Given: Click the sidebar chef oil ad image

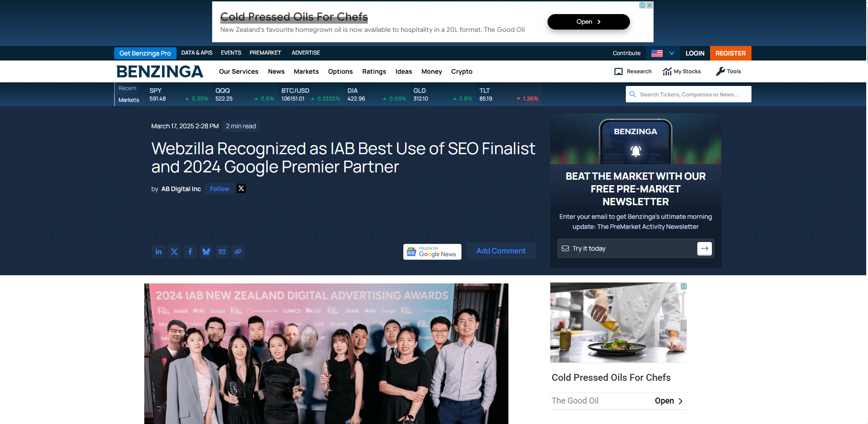Looking at the screenshot, I should pos(619,323).
